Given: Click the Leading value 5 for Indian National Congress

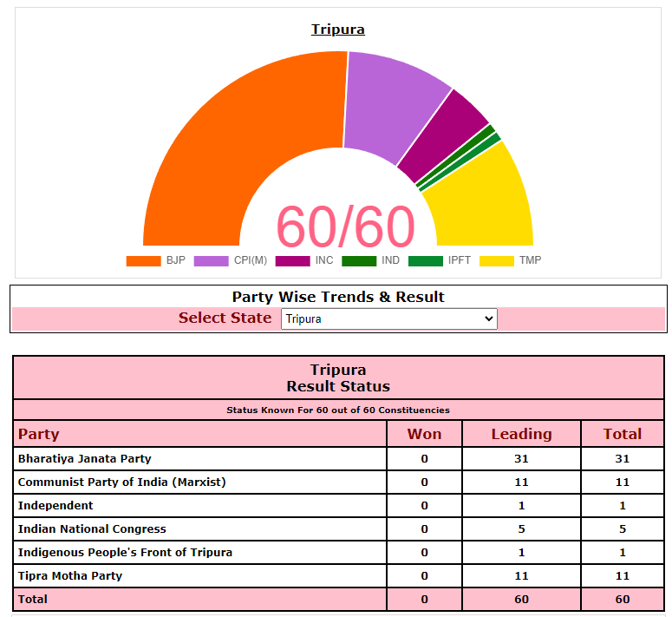Looking at the screenshot, I should click(x=522, y=528).
